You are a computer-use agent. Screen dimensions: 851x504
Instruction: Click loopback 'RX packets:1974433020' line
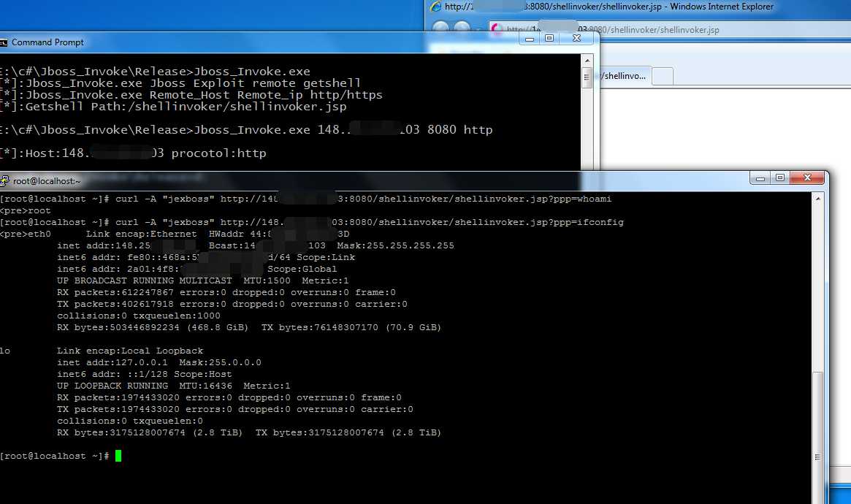[229, 397]
